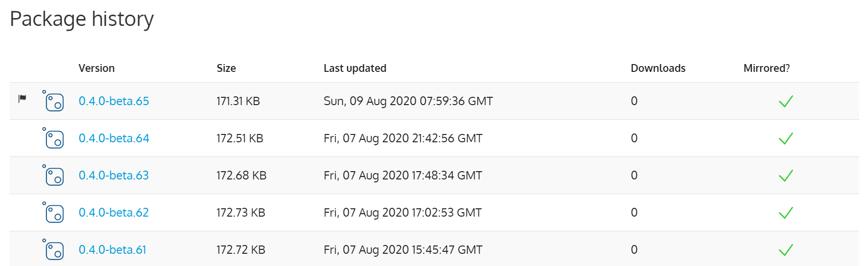868x266 pixels.
Task: Click the Mirrored? column header
Action: click(x=766, y=68)
